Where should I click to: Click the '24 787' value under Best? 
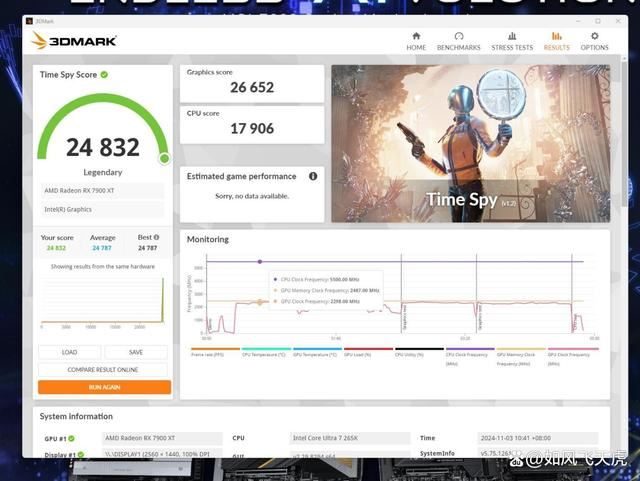(147, 248)
